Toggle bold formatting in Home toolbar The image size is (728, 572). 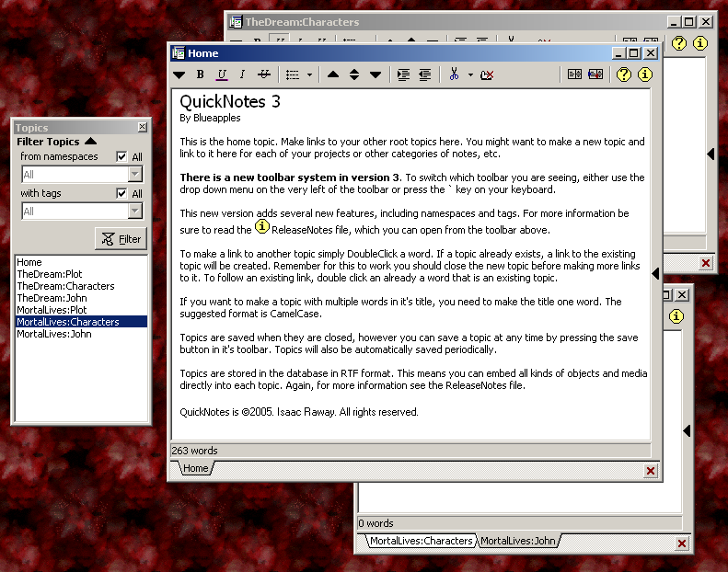pos(200,74)
